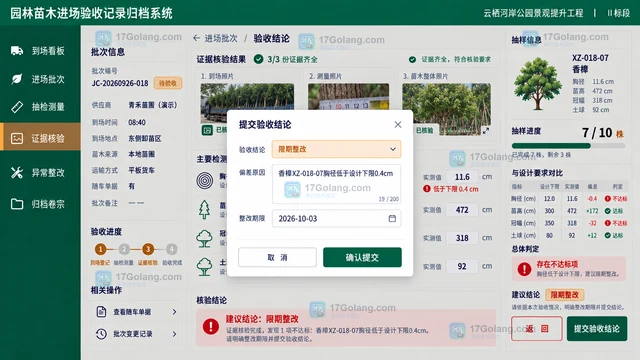Open calendar icon in 整改期限 field
This screenshot has width=640, height=360.
[392, 218]
